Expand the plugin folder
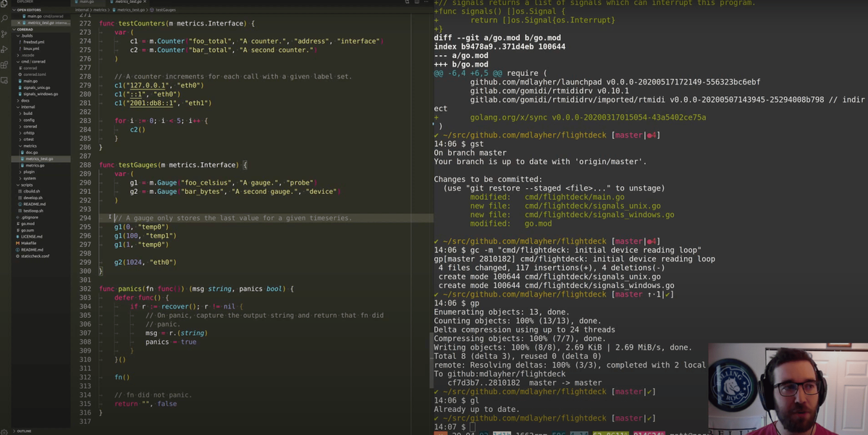The image size is (868, 435). point(29,172)
